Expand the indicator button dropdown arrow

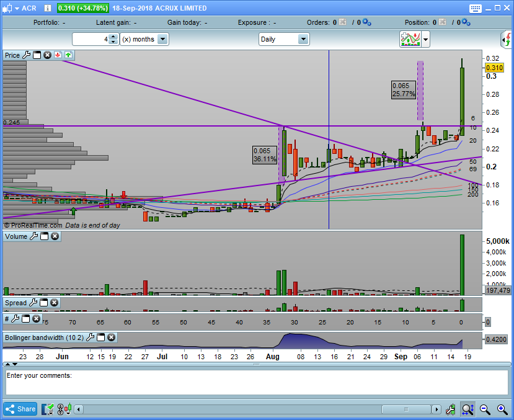tap(425, 39)
